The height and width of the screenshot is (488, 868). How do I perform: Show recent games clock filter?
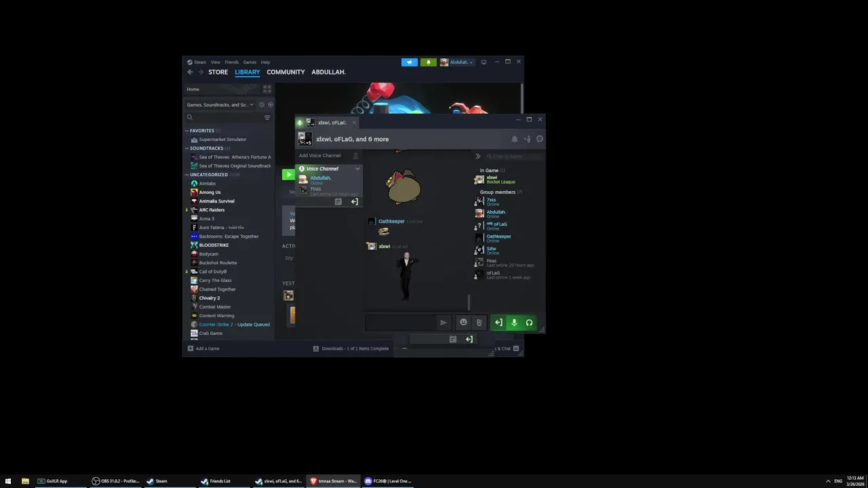point(262,104)
